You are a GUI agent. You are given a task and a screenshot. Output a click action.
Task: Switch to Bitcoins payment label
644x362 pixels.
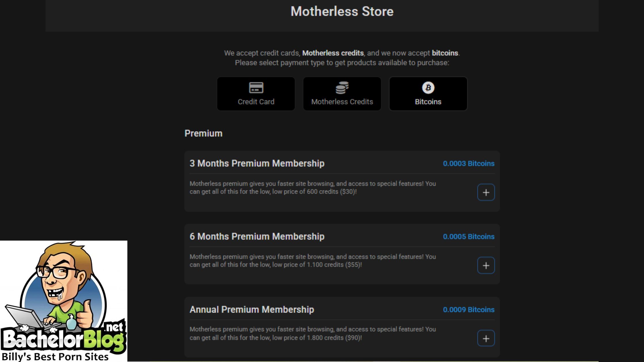428,102
